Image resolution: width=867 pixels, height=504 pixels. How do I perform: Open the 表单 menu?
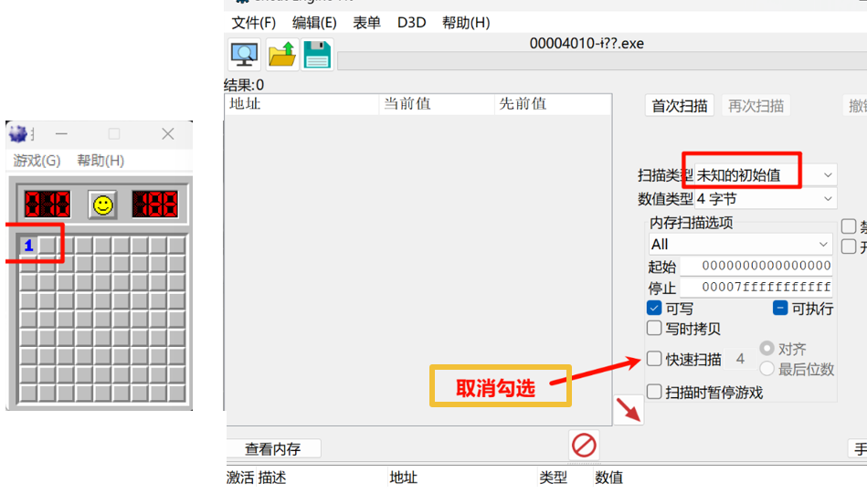click(366, 23)
